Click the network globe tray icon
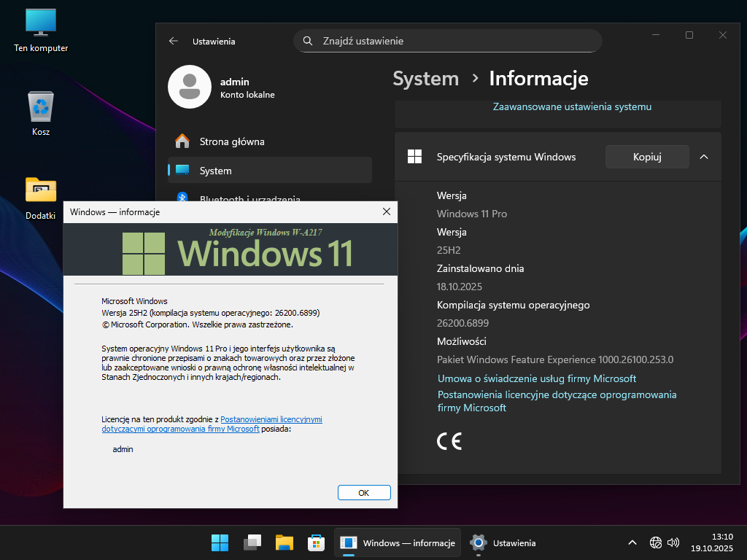 655,542
